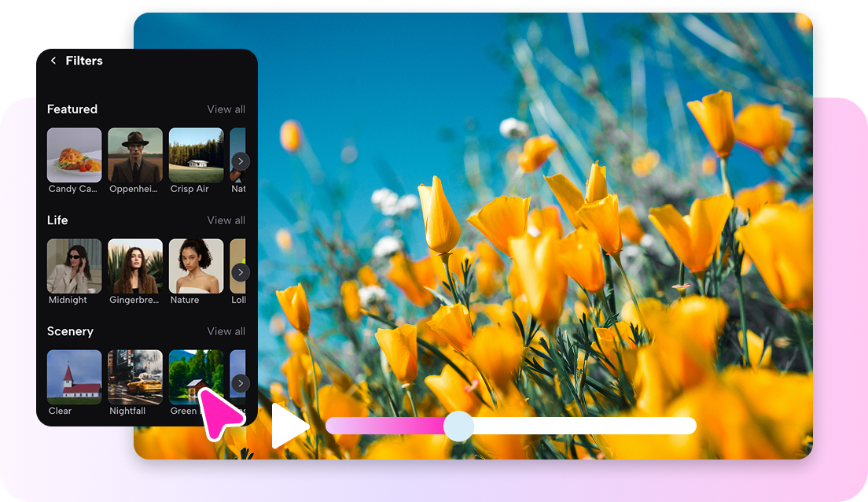View all Scenery filters
Image resolution: width=868 pixels, height=502 pixels.
click(x=226, y=331)
